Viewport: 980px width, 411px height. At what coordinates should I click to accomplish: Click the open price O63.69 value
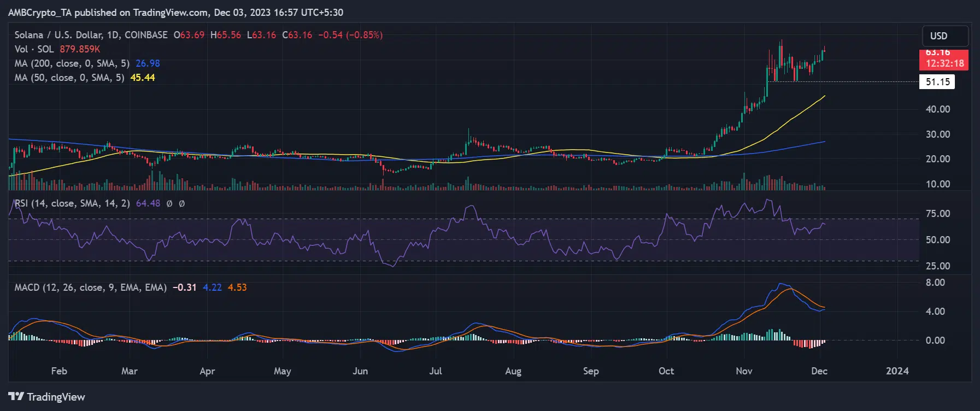click(189, 35)
